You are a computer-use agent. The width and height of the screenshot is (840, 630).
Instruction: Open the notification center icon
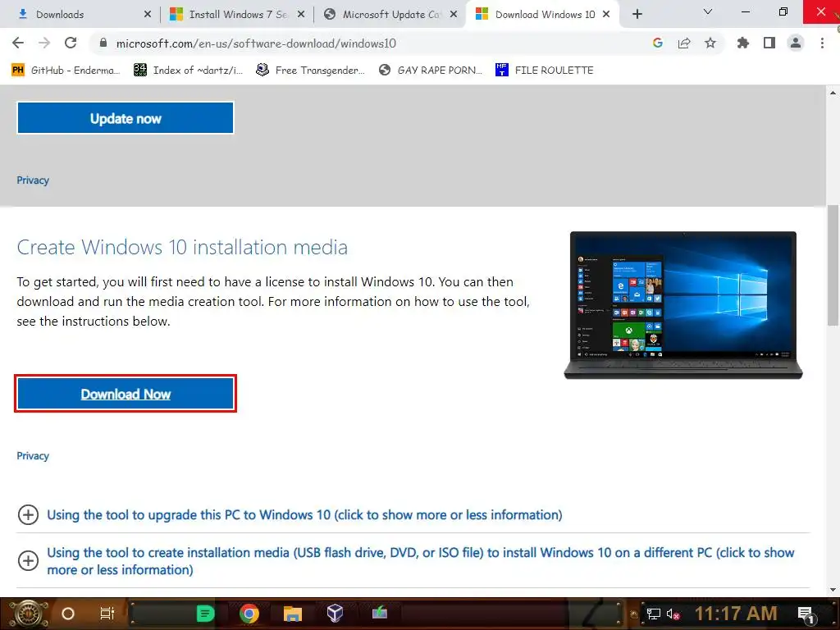[x=806, y=614]
